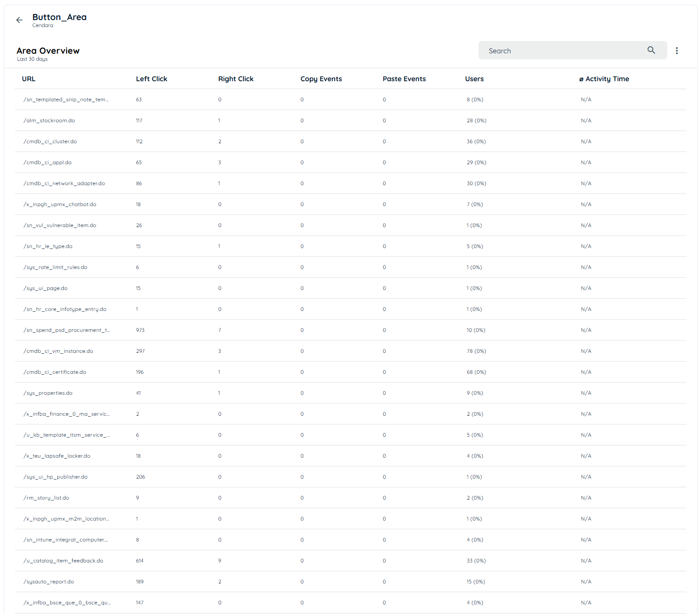Select /x_inpgh_upmx_chatbot.do URL

[60, 204]
